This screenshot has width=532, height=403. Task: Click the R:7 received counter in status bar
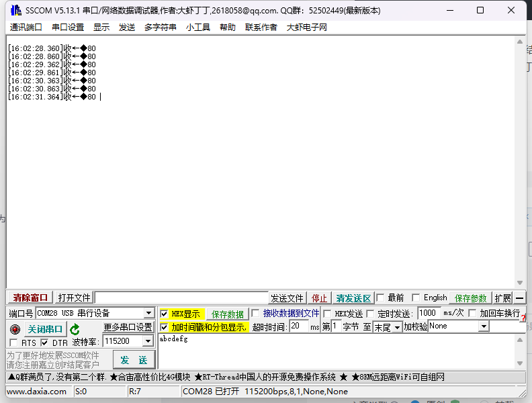[x=135, y=392]
